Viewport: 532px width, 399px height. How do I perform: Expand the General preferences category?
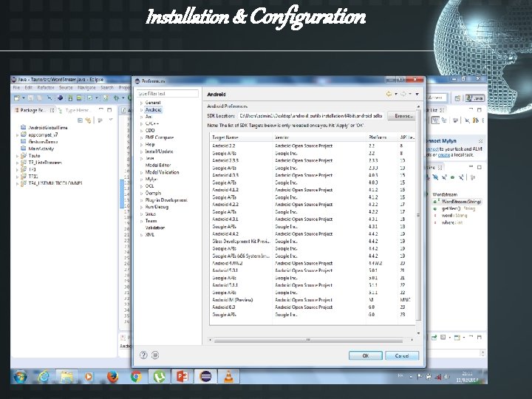(x=140, y=103)
